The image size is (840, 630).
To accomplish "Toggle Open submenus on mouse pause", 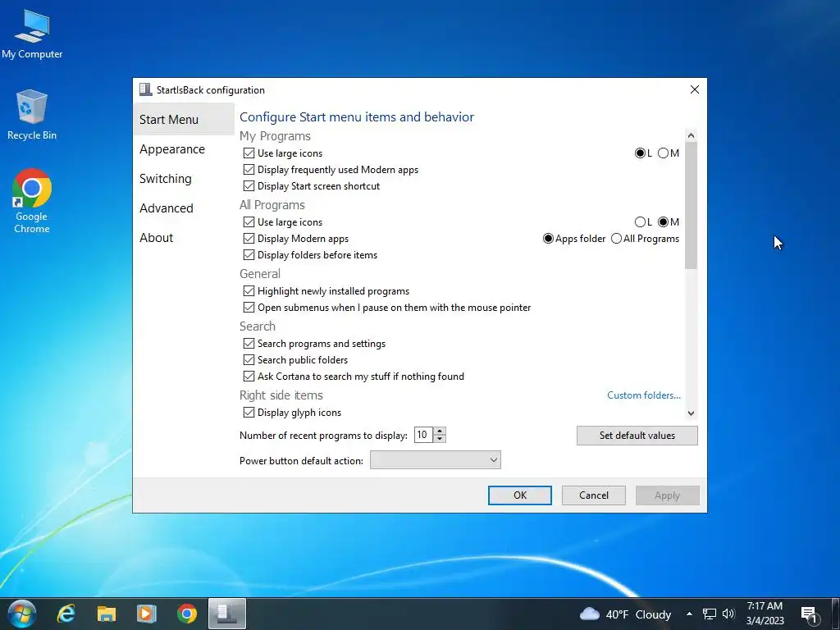I will point(249,308).
